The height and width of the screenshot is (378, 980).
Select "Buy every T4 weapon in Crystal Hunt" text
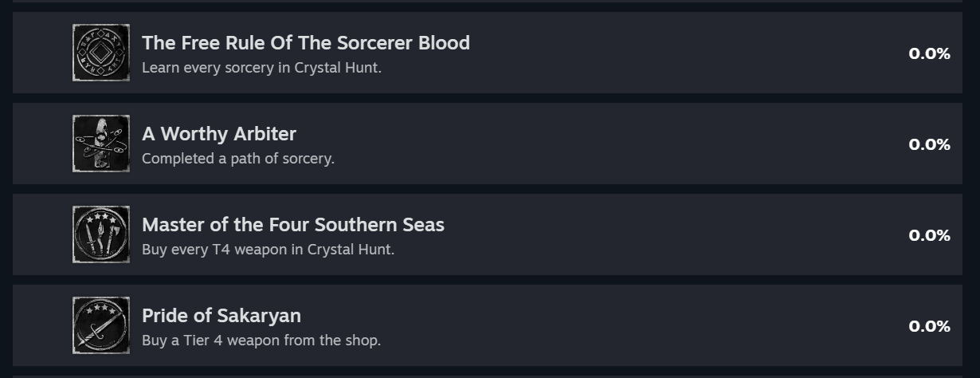pos(268,250)
